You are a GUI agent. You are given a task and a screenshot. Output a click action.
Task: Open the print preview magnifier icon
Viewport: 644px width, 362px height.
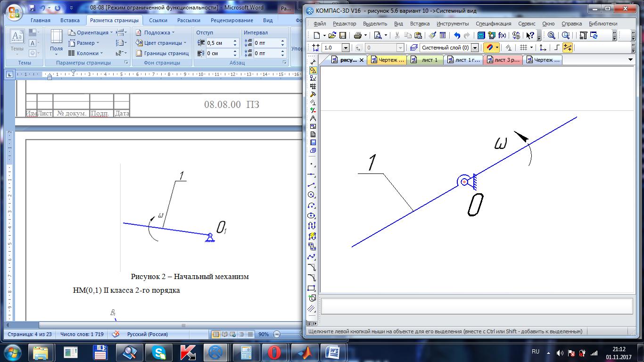tap(378, 35)
